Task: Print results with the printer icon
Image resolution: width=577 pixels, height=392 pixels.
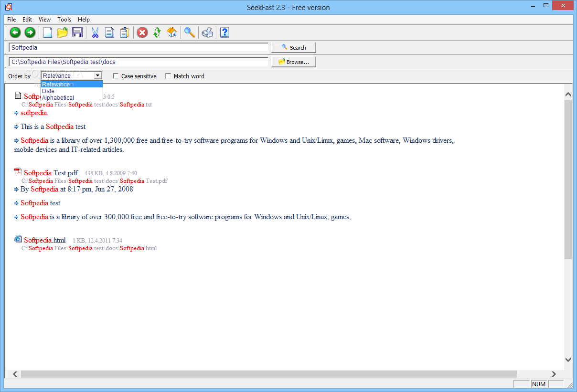Action: click(207, 32)
